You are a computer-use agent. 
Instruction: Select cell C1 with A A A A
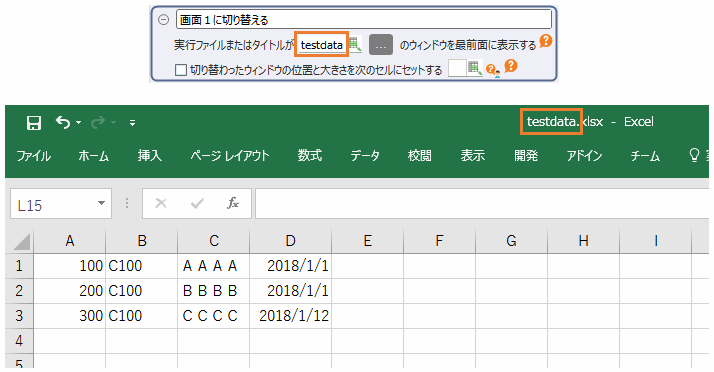click(x=214, y=266)
